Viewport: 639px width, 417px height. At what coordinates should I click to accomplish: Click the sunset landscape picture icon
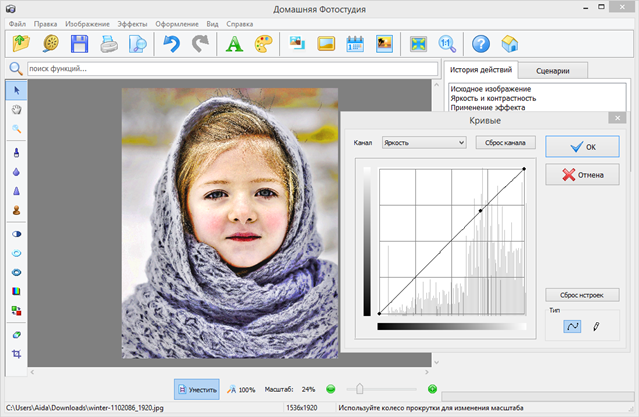[384, 44]
